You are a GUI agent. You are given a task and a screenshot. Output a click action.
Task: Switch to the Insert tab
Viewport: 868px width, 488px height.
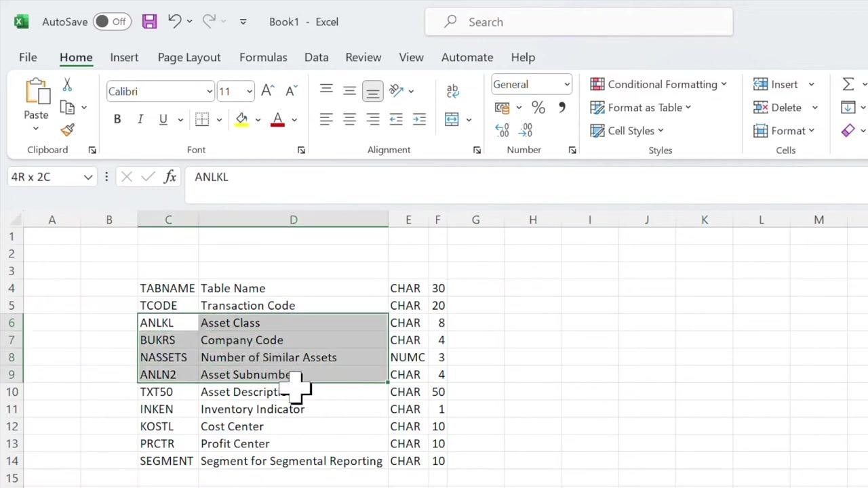tap(124, 57)
